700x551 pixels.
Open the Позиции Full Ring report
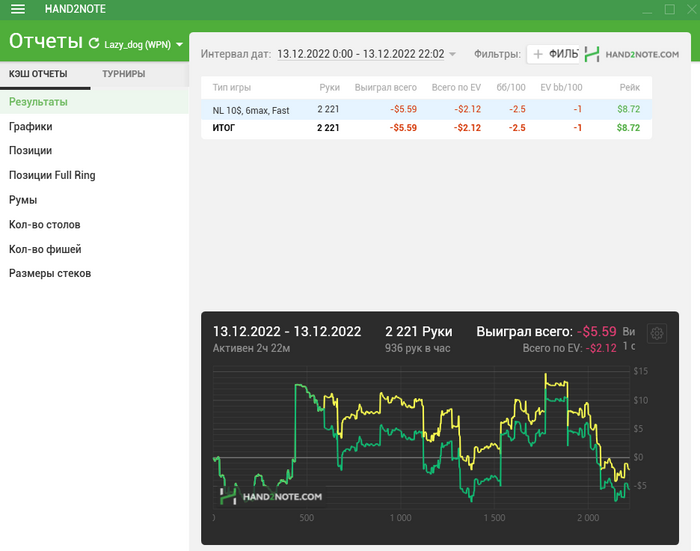94,175
